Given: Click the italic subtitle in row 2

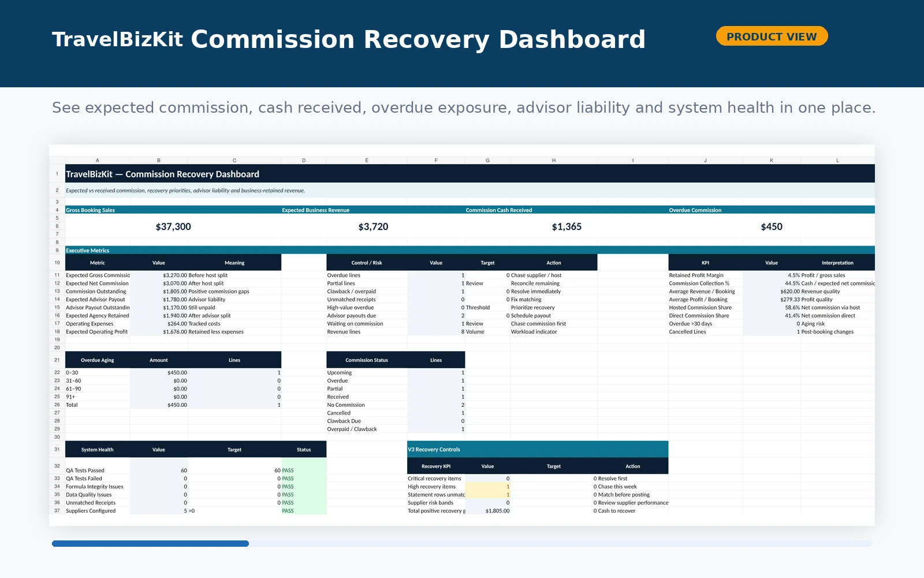Looking at the screenshot, I should [185, 190].
